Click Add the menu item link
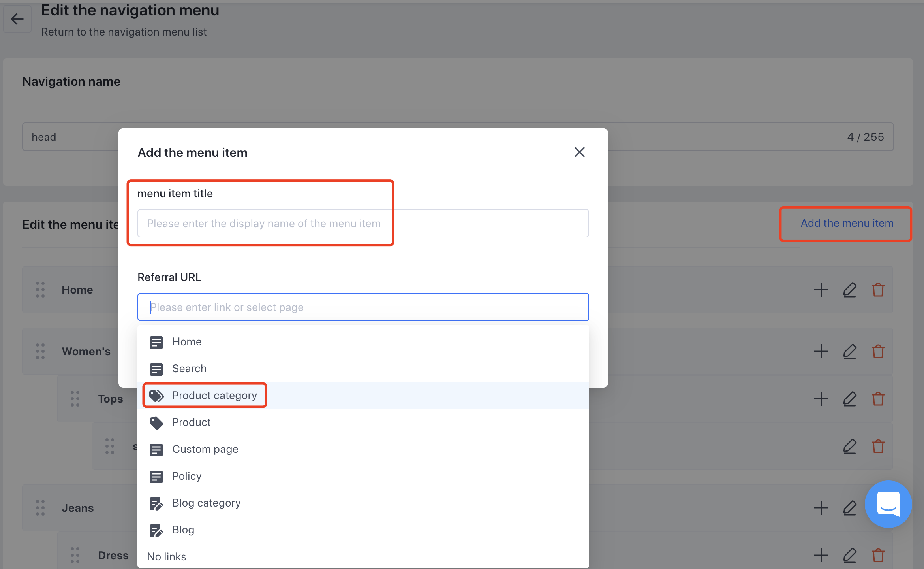Viewport: 924px width, 569px height. [x=847, y=223]
